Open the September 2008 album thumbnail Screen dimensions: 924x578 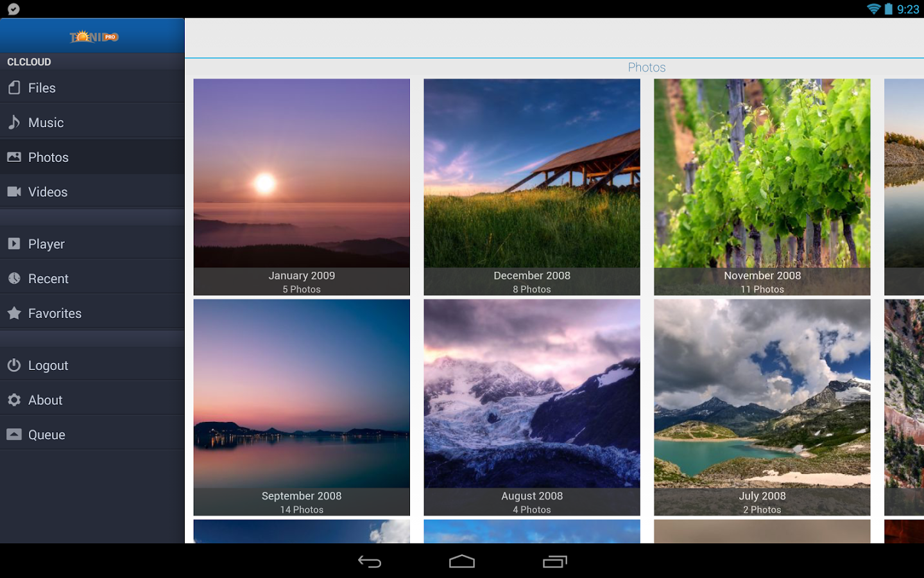pos(302,407)
